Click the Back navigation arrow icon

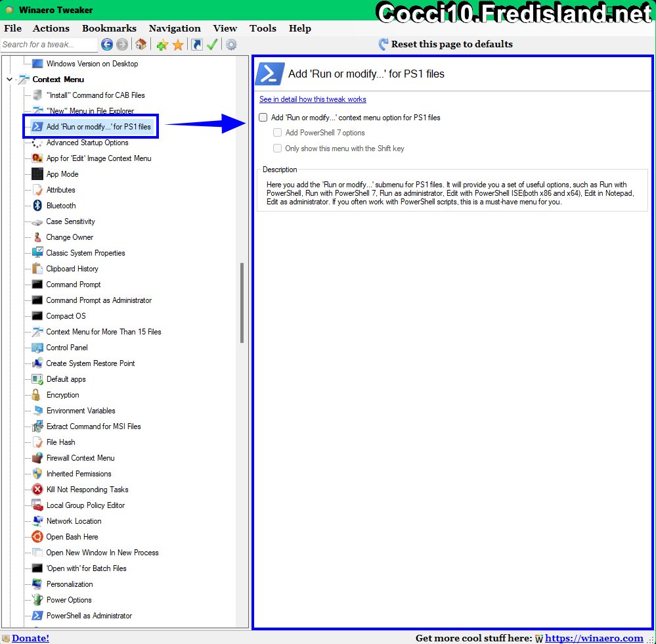107,45
